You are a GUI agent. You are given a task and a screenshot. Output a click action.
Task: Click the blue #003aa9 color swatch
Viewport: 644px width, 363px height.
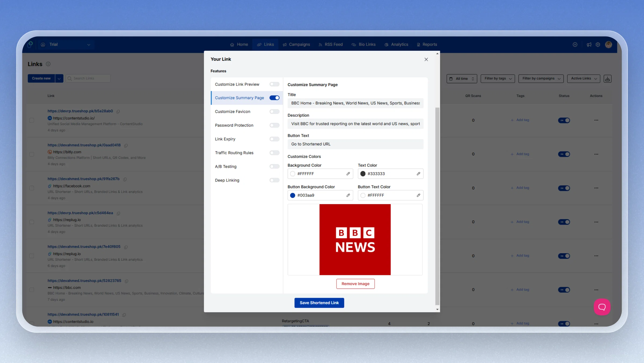click(293, 195)
